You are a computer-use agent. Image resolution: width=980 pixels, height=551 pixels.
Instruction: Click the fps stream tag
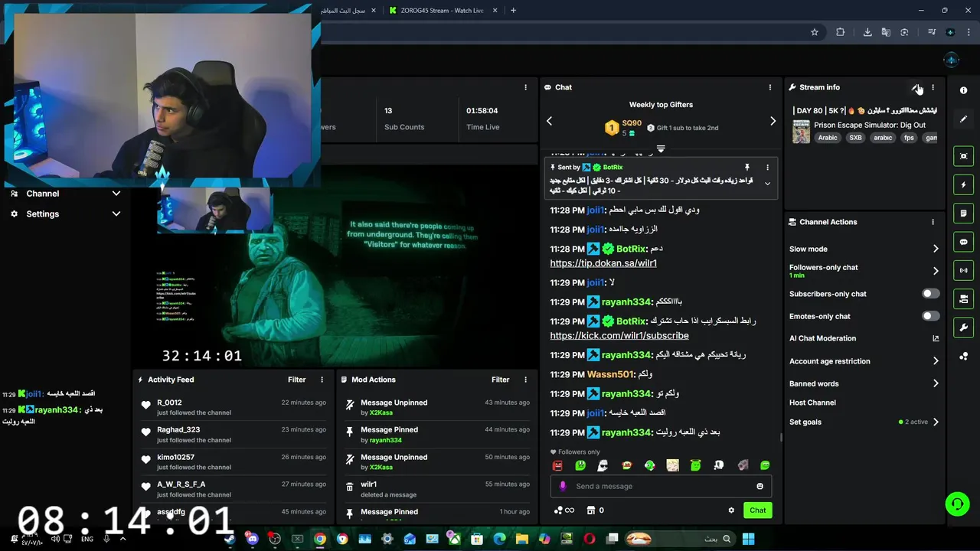pyautogui.click(x=909, y=138)
